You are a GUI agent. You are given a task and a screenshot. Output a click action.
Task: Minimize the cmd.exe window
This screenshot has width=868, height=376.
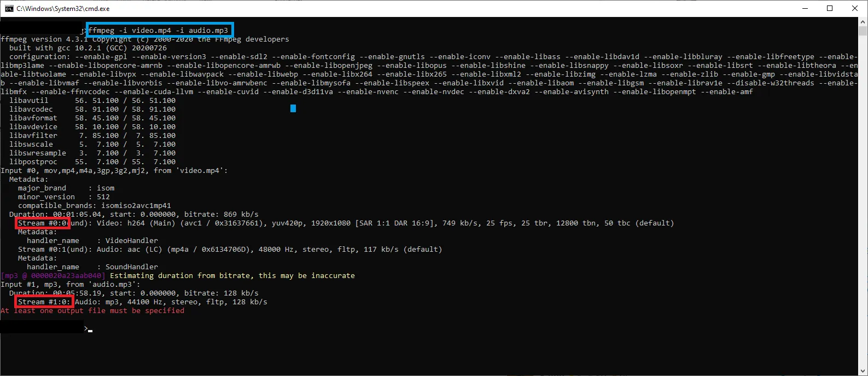coord(805,8)
